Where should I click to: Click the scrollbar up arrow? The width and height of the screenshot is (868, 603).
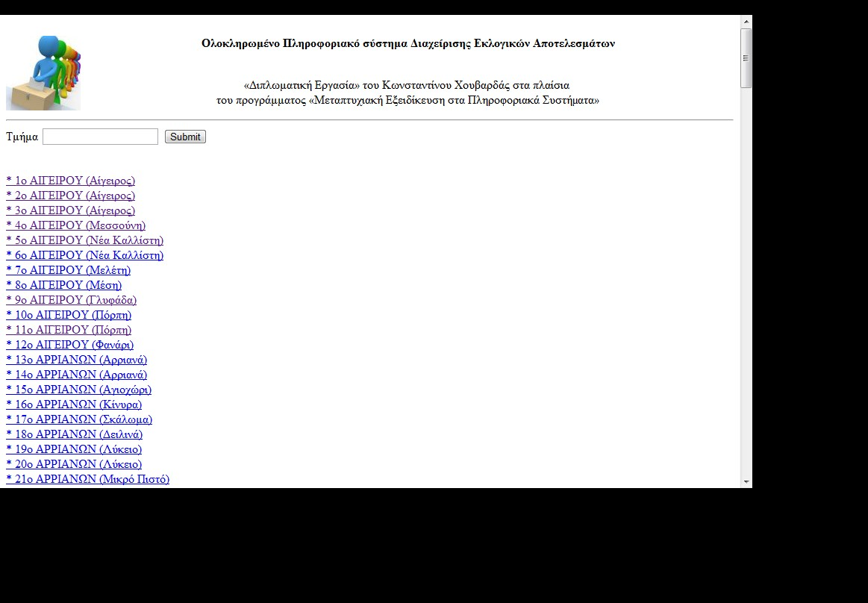pos(746,22)
